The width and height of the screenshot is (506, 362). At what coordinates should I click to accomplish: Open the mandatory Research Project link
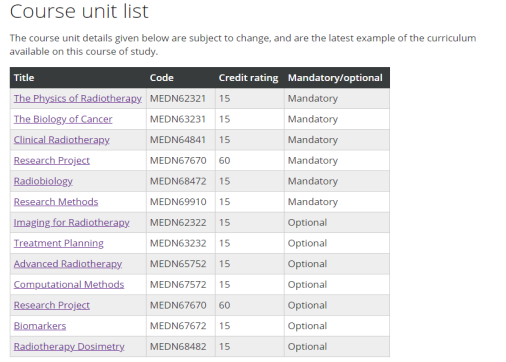52,161
